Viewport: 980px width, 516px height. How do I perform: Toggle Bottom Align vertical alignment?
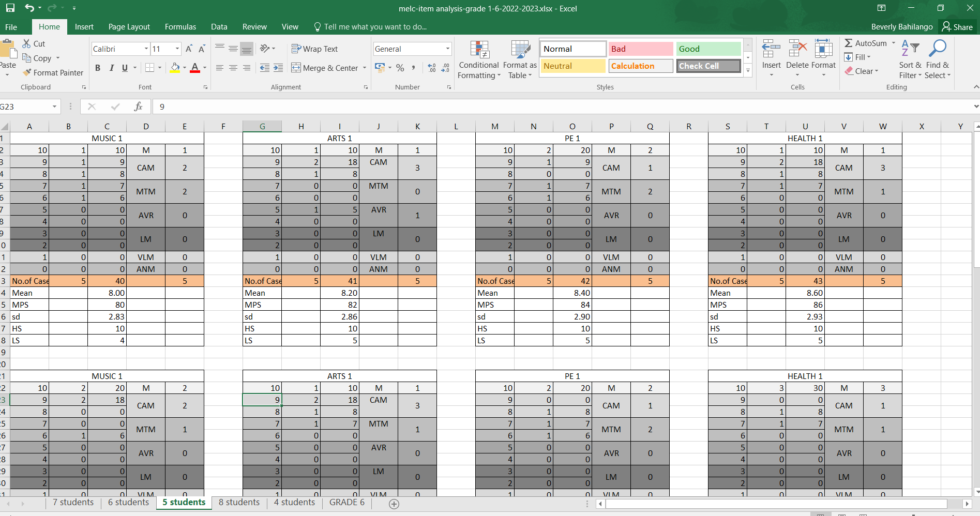[247, 49]
